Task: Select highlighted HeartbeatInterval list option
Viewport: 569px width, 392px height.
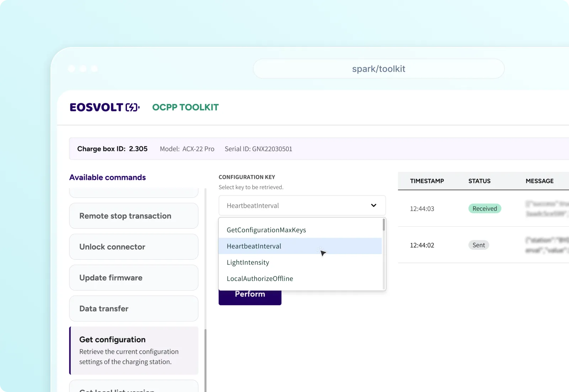Action: tap(254, 246)
